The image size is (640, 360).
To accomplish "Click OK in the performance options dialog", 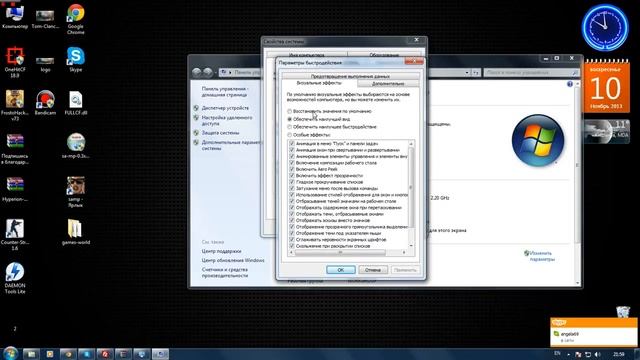I will pos(340,270).
